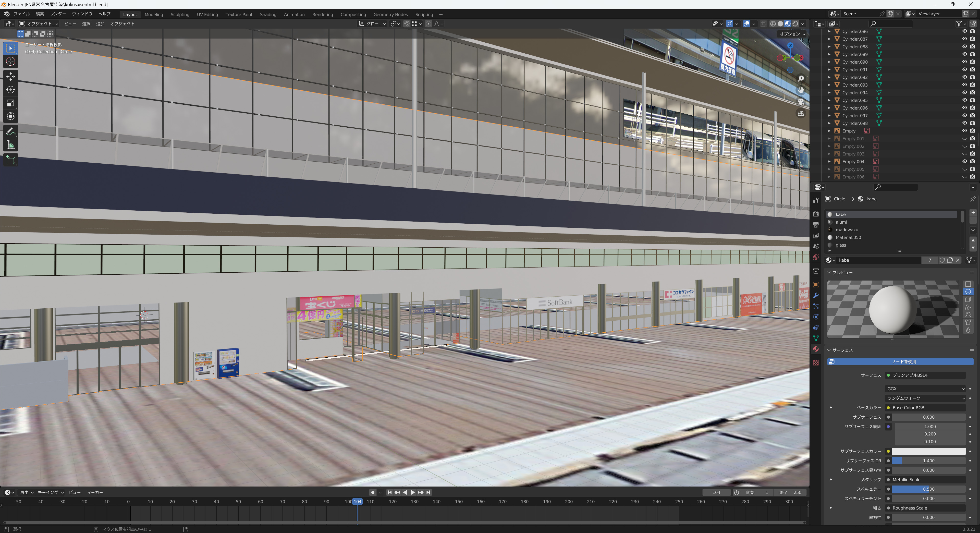This screenshot has width=980, height=533.
Task: Open the Object Data properties tab
Action: coord(816,338)
